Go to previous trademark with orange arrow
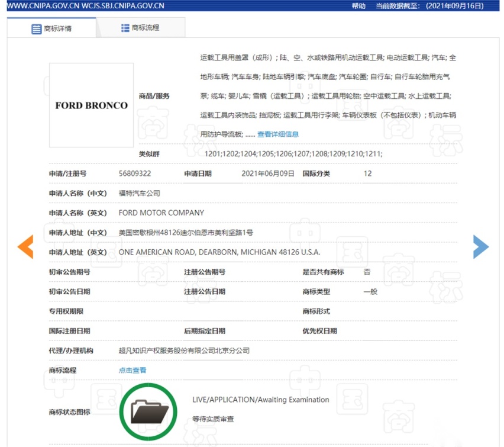 (25, 247)
